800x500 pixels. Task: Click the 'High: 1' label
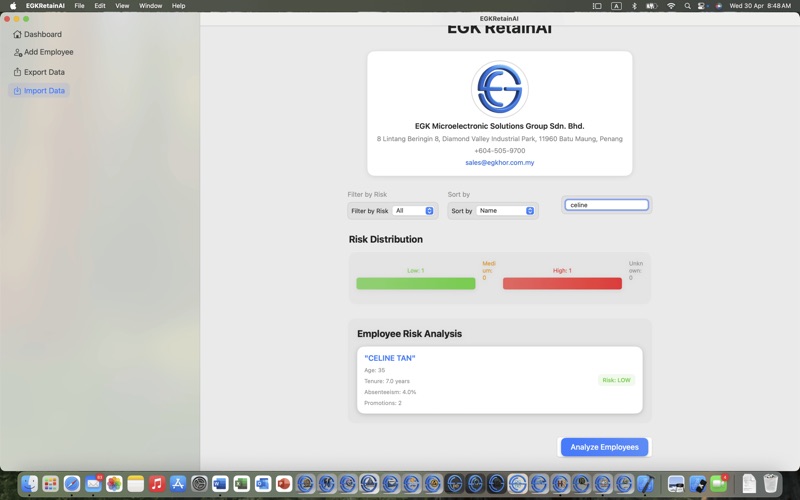(562, 271)
